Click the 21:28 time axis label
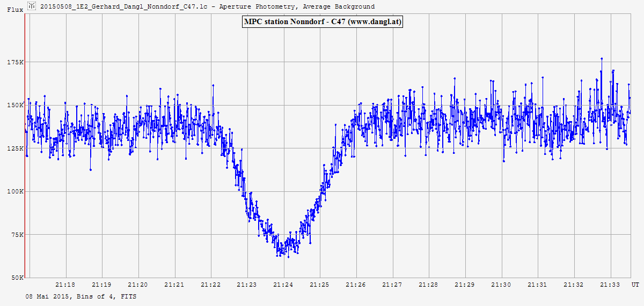Image resolution: width=644 pixels, height=306 pixels. coord(428,285)
